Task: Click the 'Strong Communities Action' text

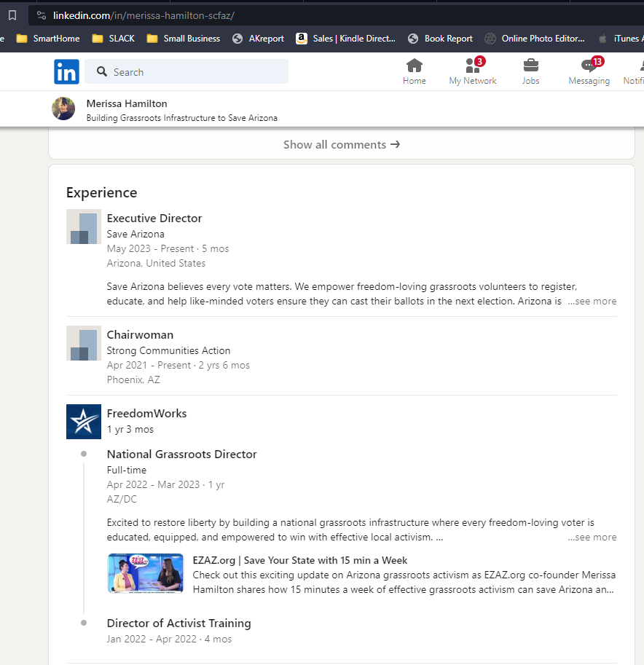Action: tap(168, 351)
